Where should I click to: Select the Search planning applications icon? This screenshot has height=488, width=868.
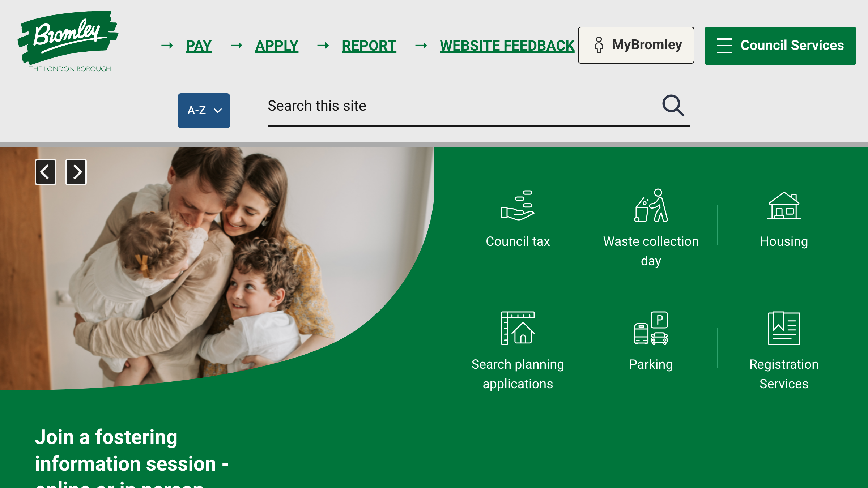[518, 328]
